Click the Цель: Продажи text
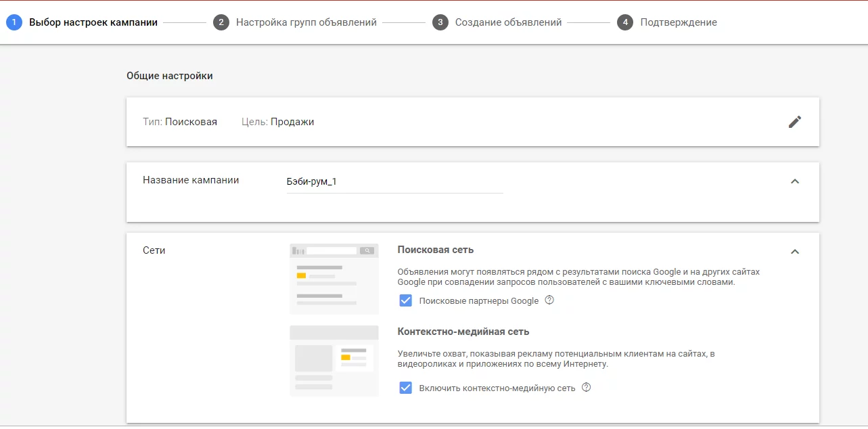The width and height of the screenshot is (868, 429). (x=278, y=122)
